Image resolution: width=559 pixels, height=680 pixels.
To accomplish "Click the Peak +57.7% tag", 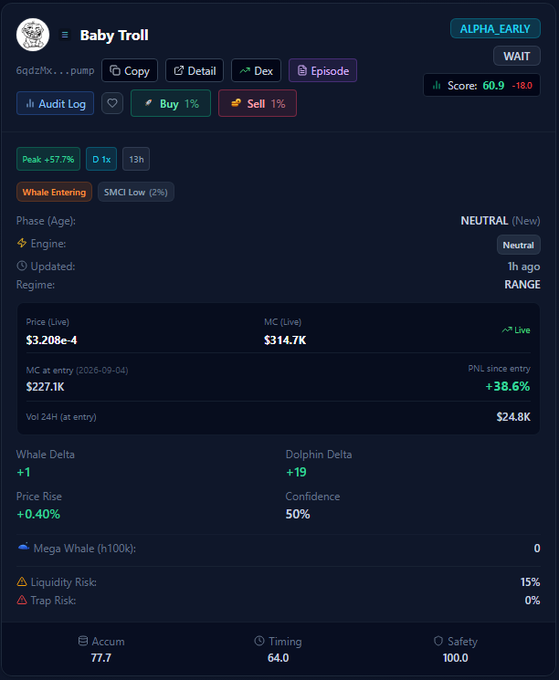I will [48, 159].
